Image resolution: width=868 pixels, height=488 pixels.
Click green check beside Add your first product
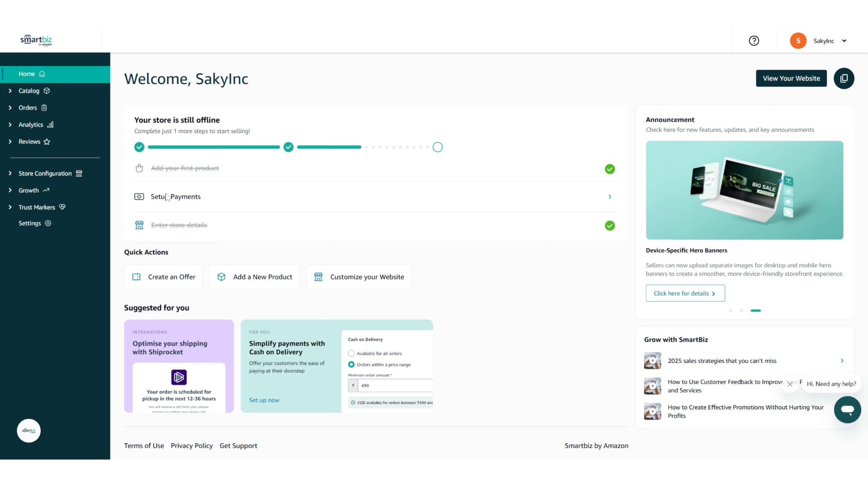click(x=610, y=169)
